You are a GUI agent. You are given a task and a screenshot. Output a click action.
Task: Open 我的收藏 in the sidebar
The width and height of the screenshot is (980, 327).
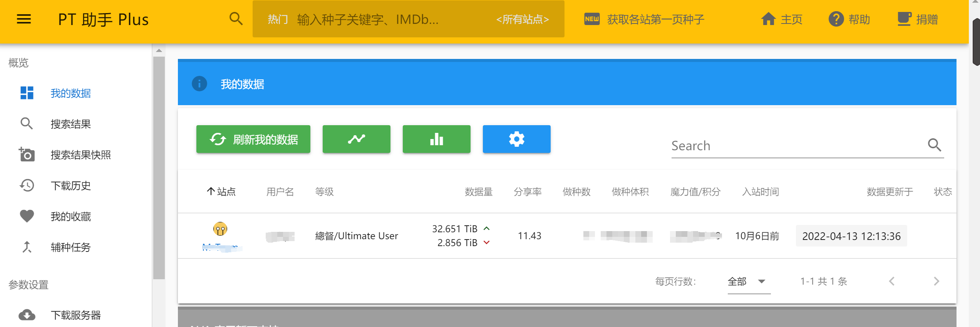click(x=71, y=216)
